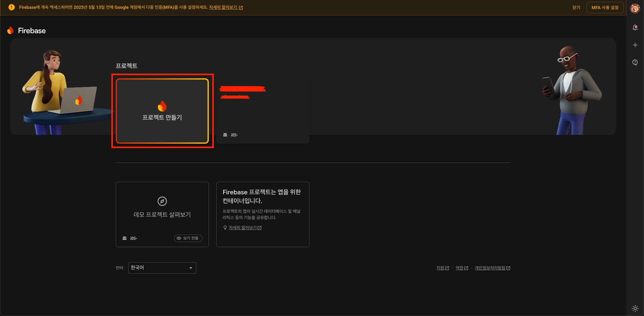Click the yellow warning icon in banner
This screenshot has width=644, height=316.
tap(12, 7)
